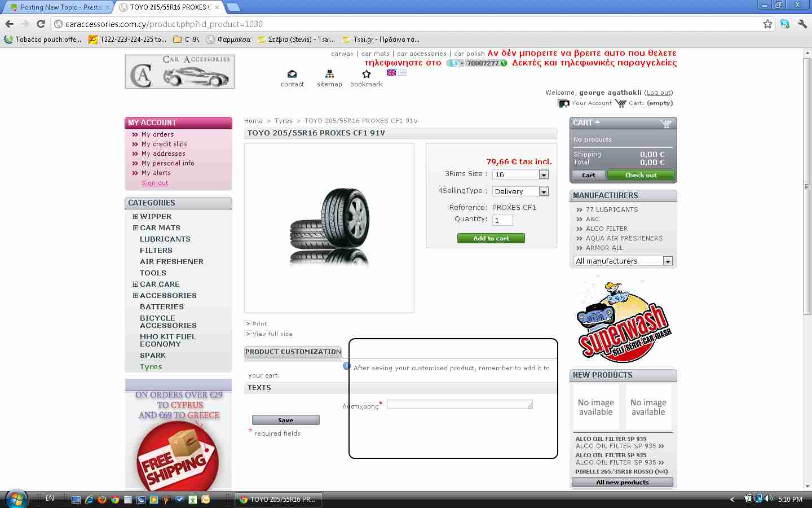Viewport: 812px width, 508px height.
Task: Switch language using the UK flag icon
Action: click(x=391, y=72)
